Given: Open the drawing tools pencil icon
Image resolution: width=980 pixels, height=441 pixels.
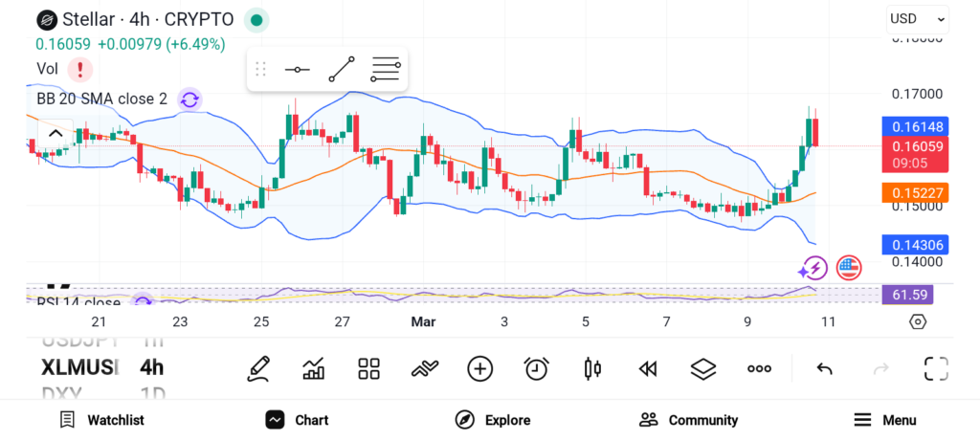Looking at the screenshot, I should tap(257, 368).
